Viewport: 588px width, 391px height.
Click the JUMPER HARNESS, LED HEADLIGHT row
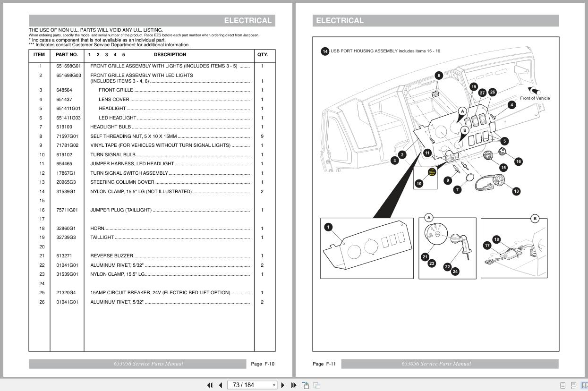[x=170, y=164]
